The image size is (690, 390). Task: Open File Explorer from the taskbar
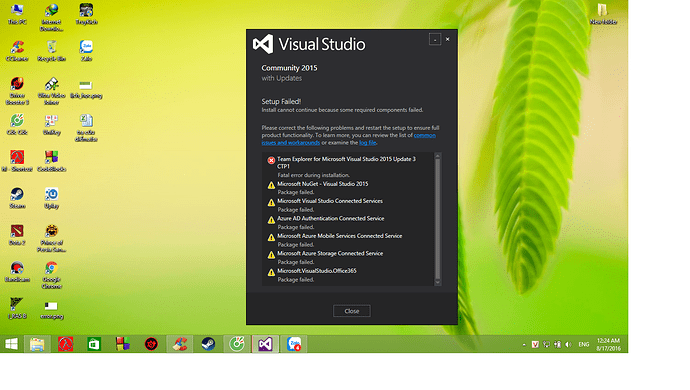pyautogui.click(x=37, y=344)
